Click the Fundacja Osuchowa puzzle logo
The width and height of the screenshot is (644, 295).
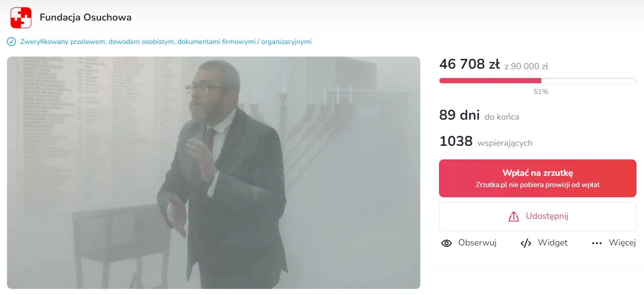[21, 18]
